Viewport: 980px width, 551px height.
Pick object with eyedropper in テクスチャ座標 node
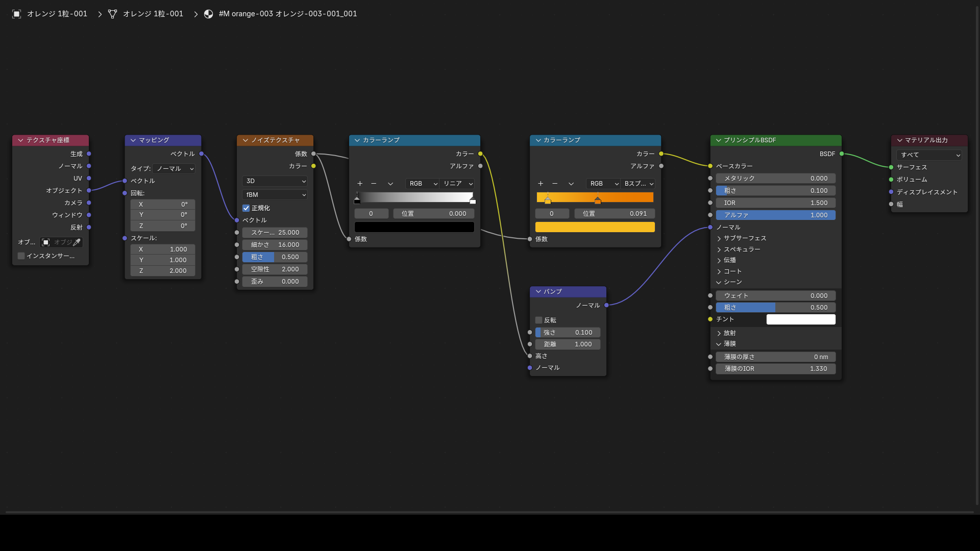point(77,242)
